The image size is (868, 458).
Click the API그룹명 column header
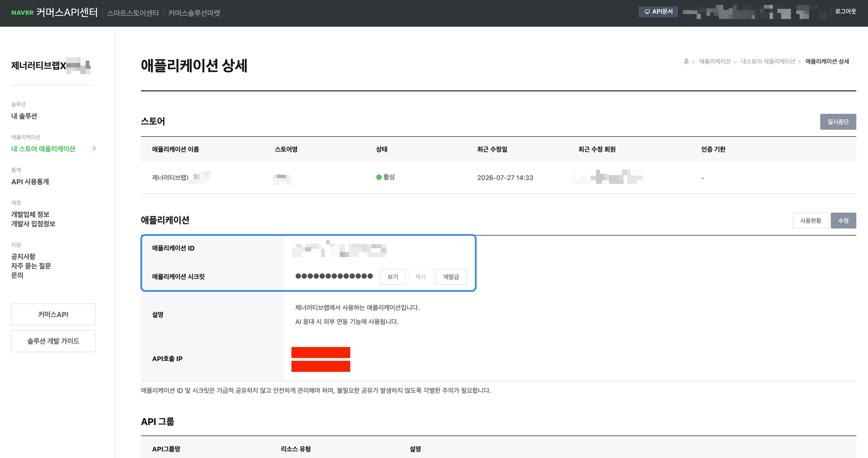tap(166, 449)
